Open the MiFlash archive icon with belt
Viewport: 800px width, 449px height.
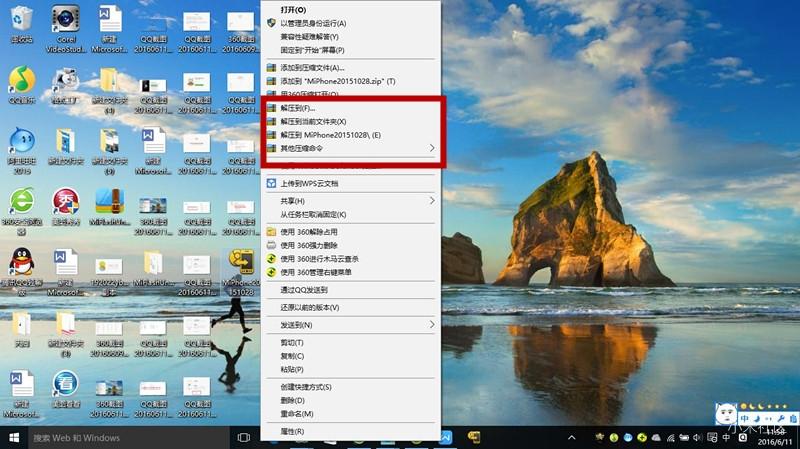(x=109, y=207)
